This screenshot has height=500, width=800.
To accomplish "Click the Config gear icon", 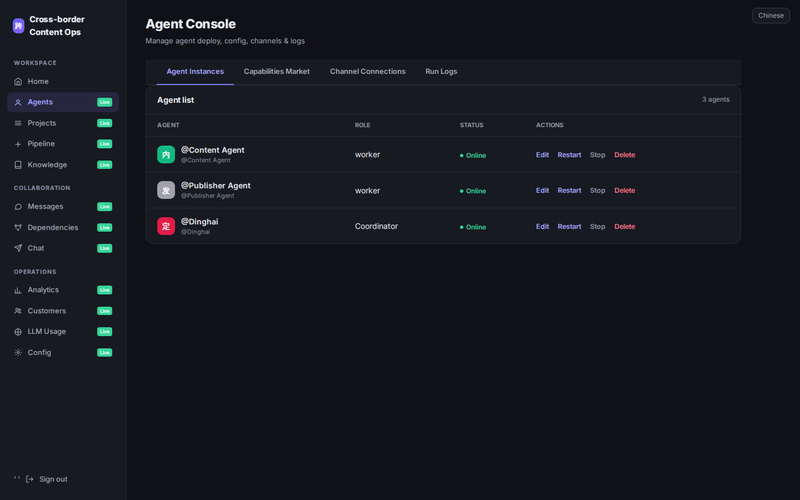I will [x=18, y=353].
